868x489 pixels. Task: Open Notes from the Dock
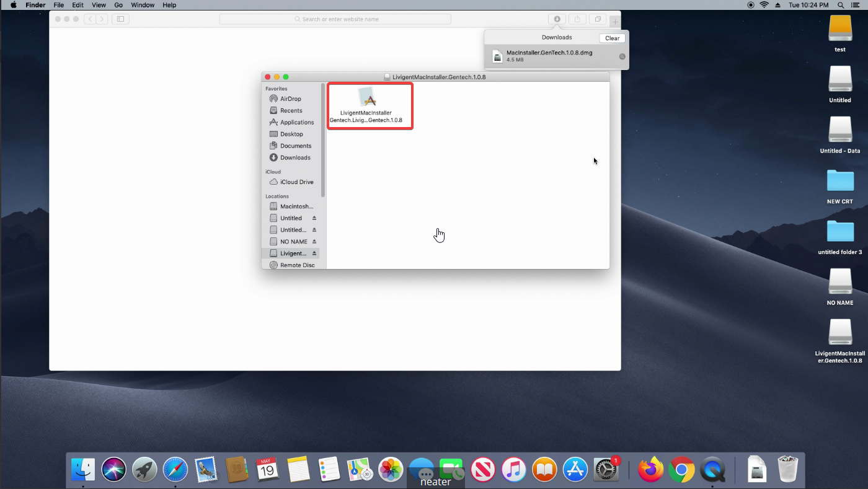coord(298,470)
